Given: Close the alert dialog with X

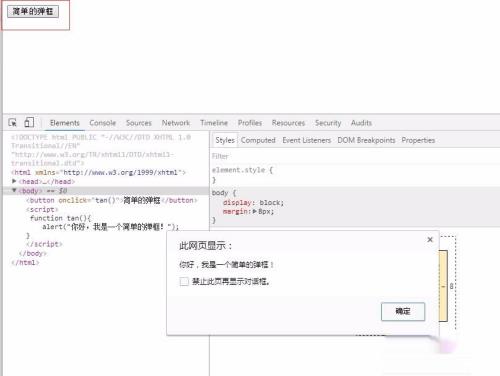Looking at the screenshot, I should pyautogui.click(x=430, y=239).
